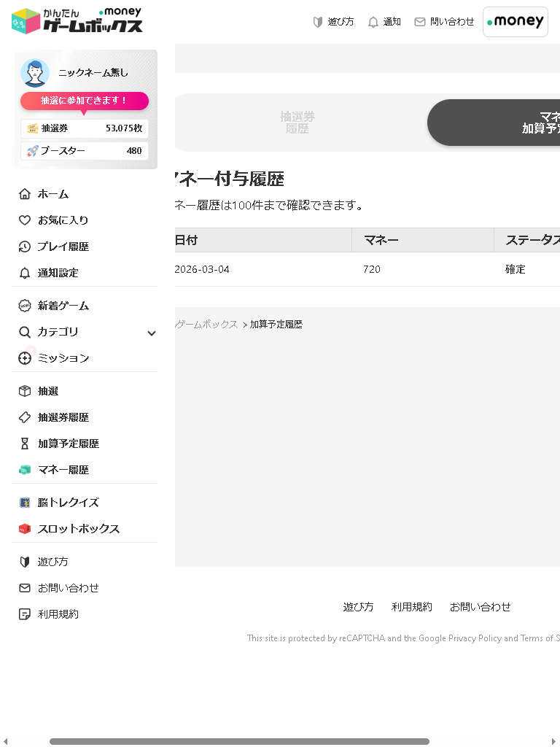The width and height of the screenshot is (560, 747).
Task: Click the New Games badge icon
Action: pos(25,306)
